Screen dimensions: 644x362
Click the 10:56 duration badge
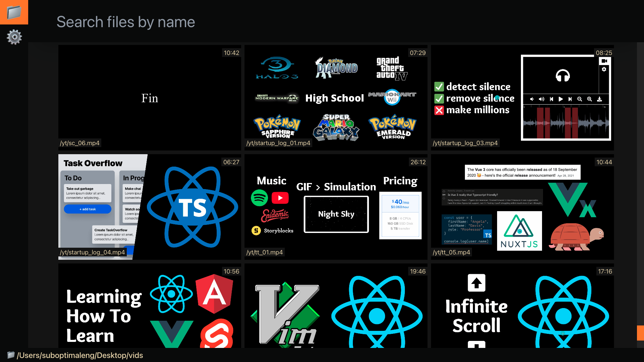click(x=231, y=271)
